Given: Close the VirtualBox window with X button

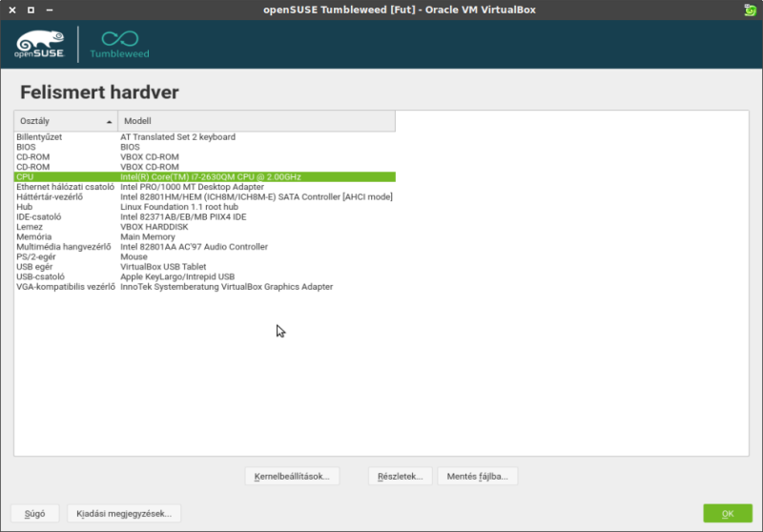Looking at the screenshot, I should [12, 10].
